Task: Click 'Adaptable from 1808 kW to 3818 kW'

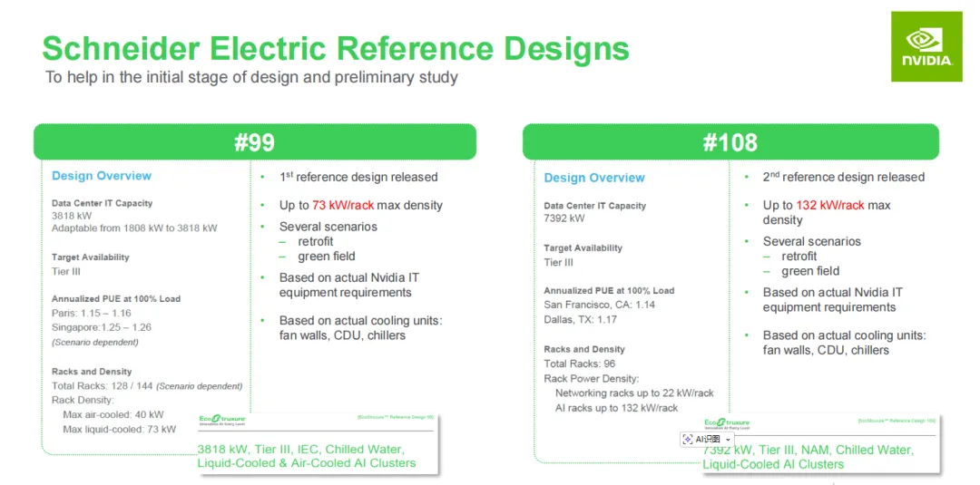Action: pyautogui.click(x=134, y=228)
